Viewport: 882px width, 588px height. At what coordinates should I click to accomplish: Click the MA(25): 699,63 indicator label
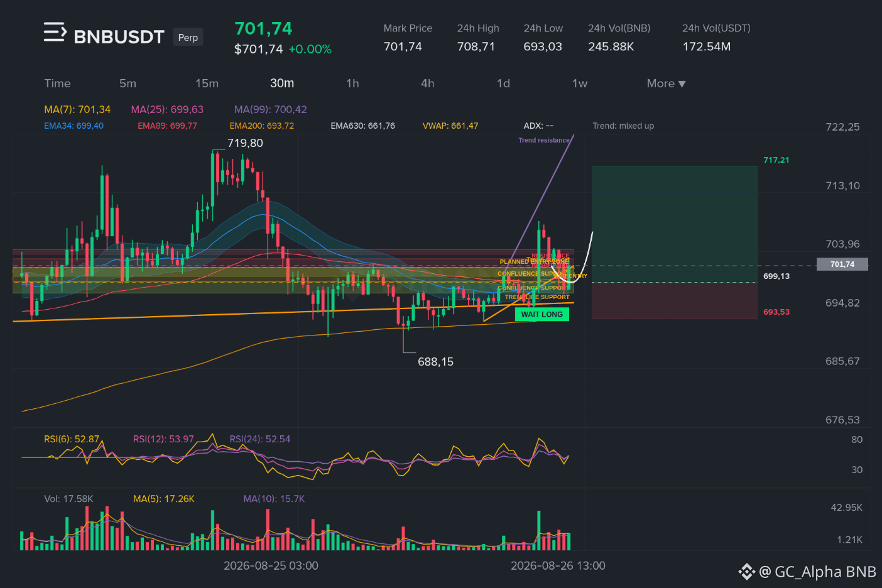point(167,109)
